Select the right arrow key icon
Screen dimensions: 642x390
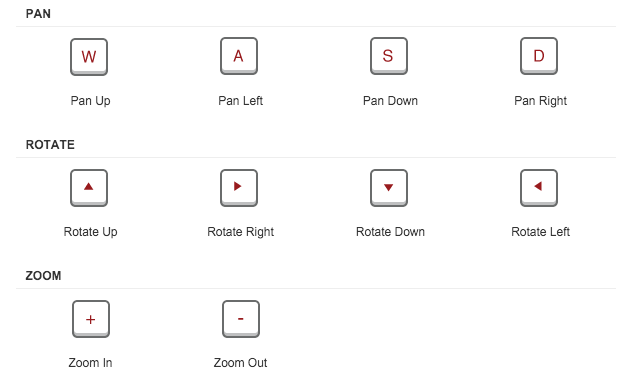coord(239,188)
